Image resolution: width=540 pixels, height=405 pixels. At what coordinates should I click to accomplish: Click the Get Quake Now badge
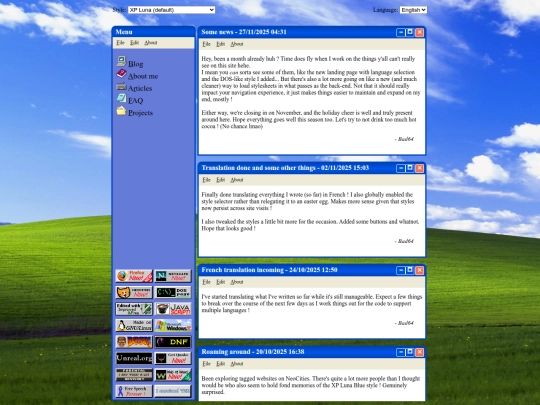[x=173, y=359]
